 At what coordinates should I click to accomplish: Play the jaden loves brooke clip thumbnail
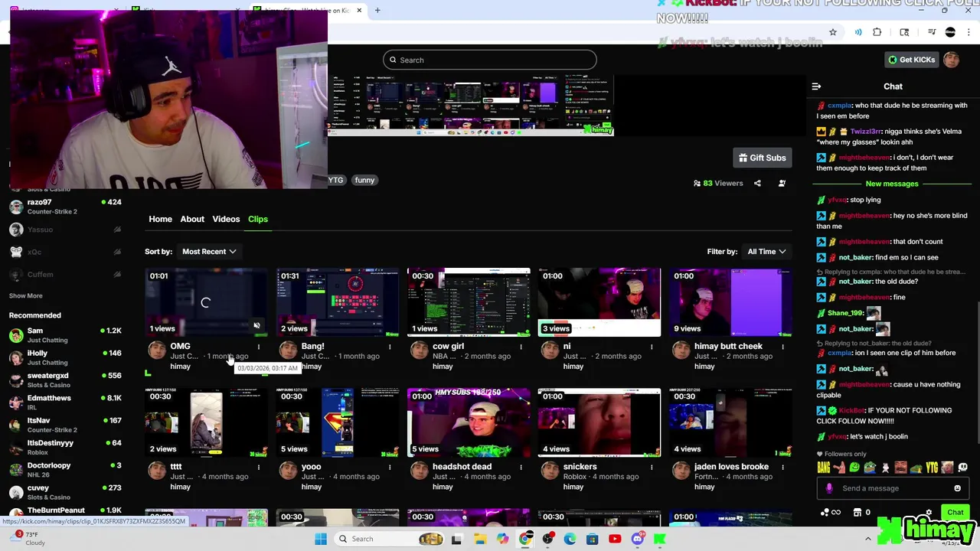pos(730,422)
